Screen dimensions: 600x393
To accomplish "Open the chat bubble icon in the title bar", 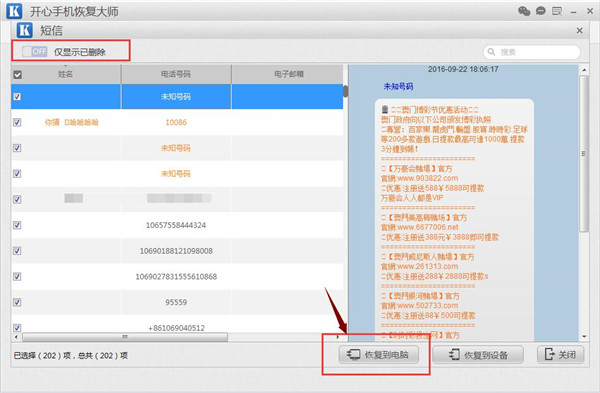I will 540,11.
